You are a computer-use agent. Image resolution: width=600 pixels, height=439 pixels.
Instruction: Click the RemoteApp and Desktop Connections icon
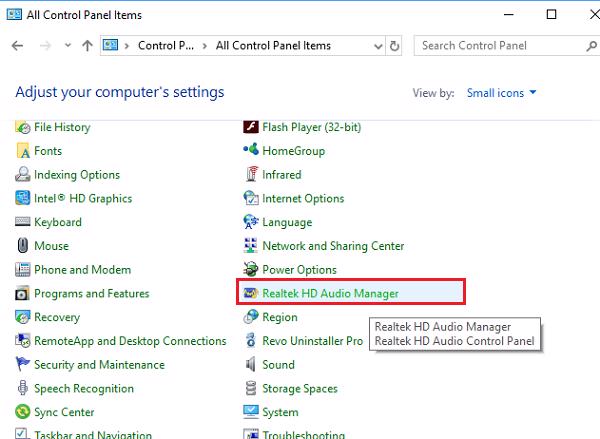click(x=23, y=341)
